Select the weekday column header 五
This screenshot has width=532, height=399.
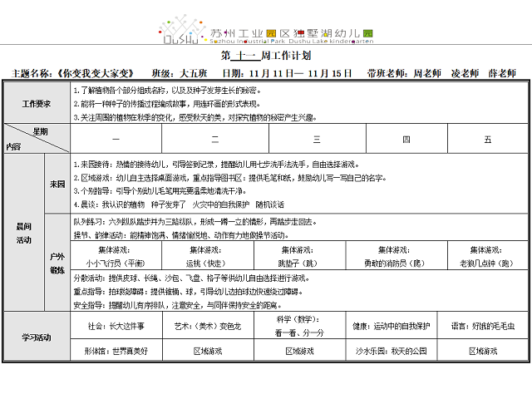pyautogui.click(x=487, y=139)
